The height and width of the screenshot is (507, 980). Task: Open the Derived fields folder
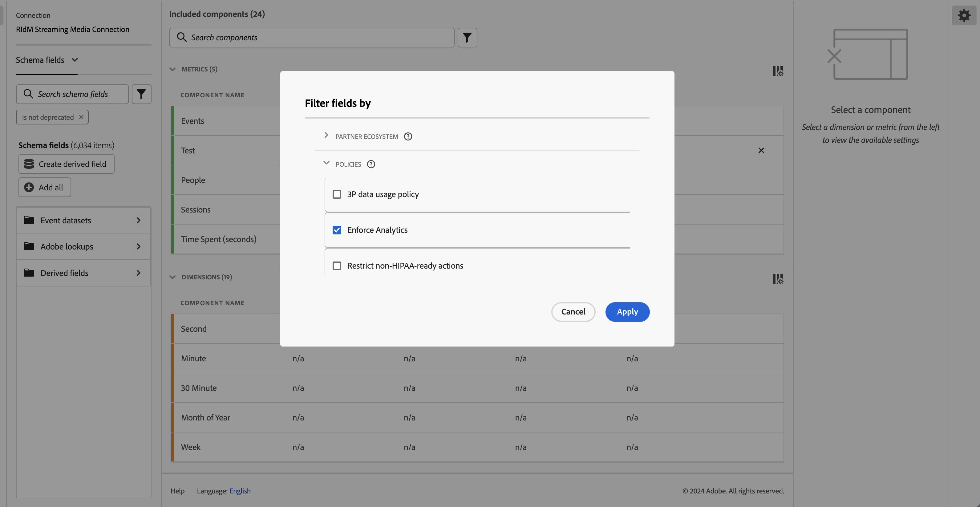pyautogui.click(x=84, y=273)
